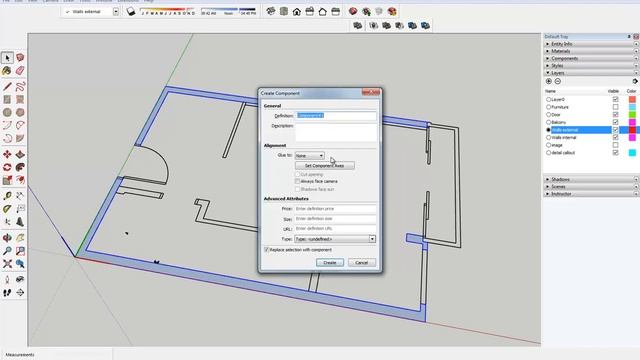
Task: Change the Door layer green swatch
Action: click(x=632, y=114)
